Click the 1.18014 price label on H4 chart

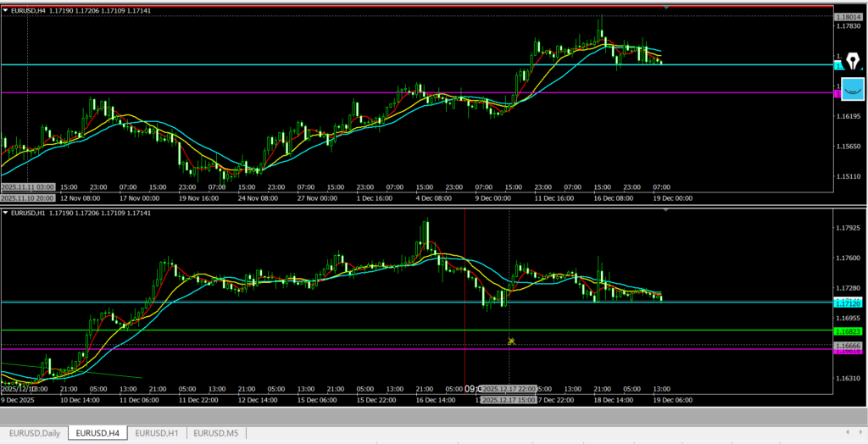[847, 17]
